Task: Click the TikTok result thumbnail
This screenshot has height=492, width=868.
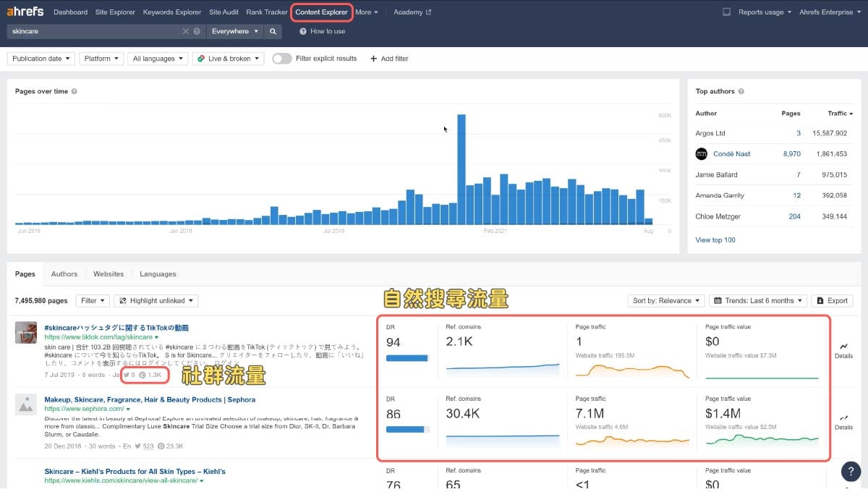Action: coord(26,332)
